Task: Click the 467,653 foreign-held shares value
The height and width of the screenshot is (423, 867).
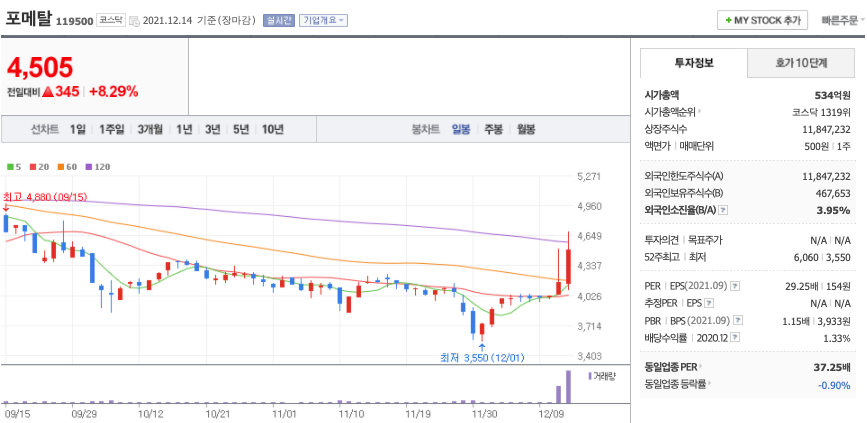Action: (x=833, y=193)
